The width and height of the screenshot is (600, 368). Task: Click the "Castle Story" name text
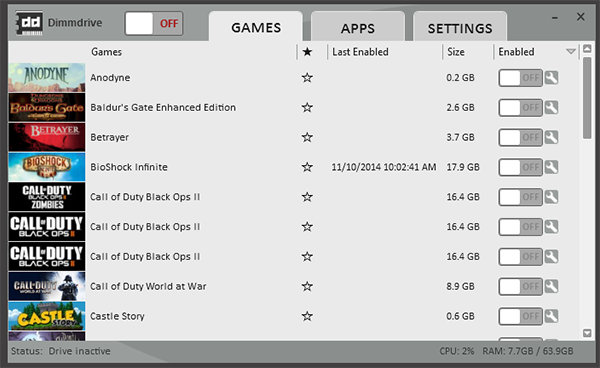[x=117, y=316]
